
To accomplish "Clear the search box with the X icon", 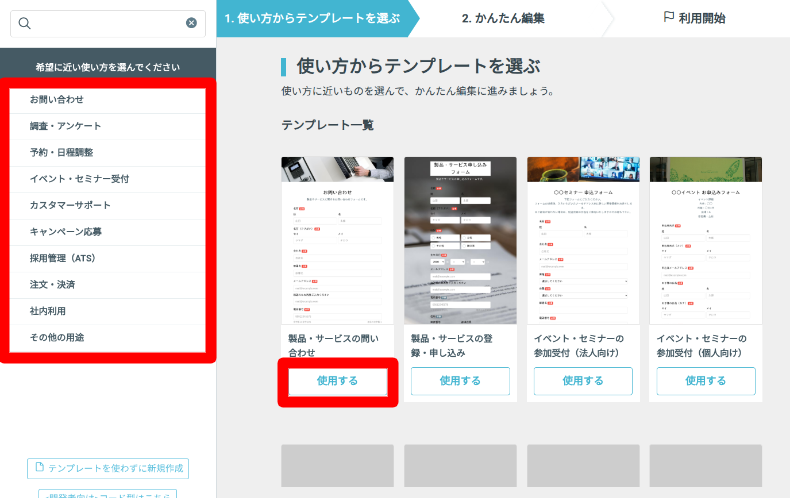I will pos(191,23).
